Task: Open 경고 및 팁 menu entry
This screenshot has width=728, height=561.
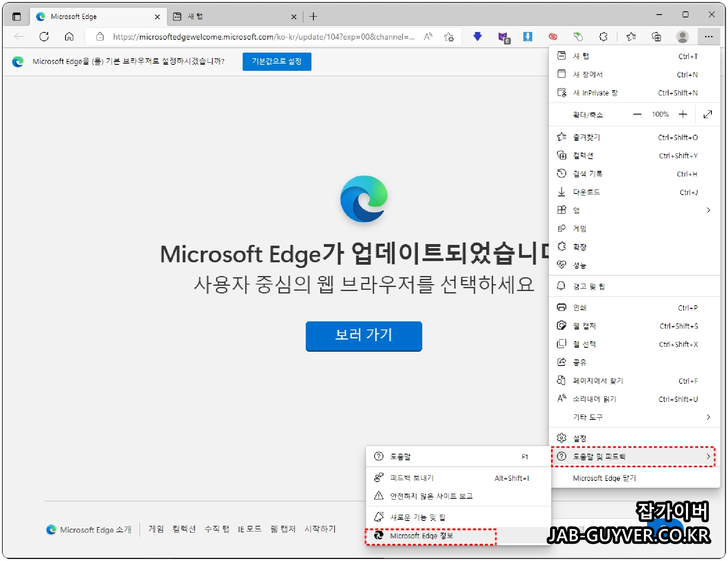Action: point(634,286)
